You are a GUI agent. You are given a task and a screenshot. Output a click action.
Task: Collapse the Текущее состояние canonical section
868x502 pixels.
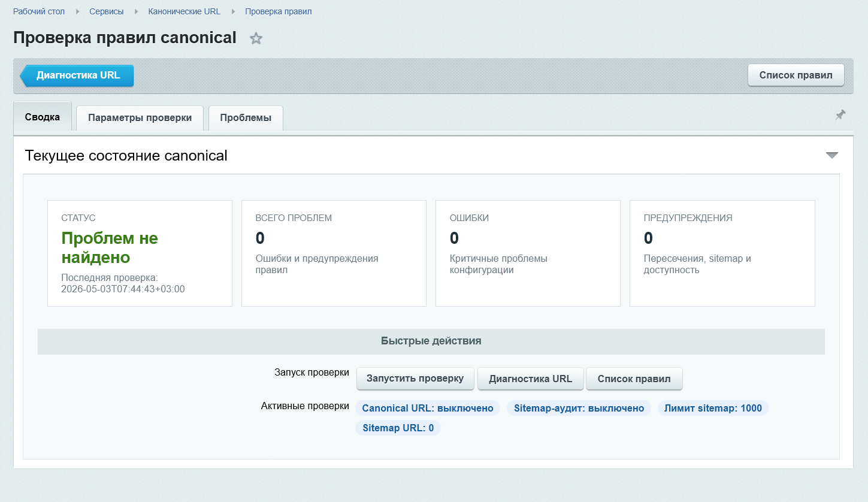(x=831, y=155)
